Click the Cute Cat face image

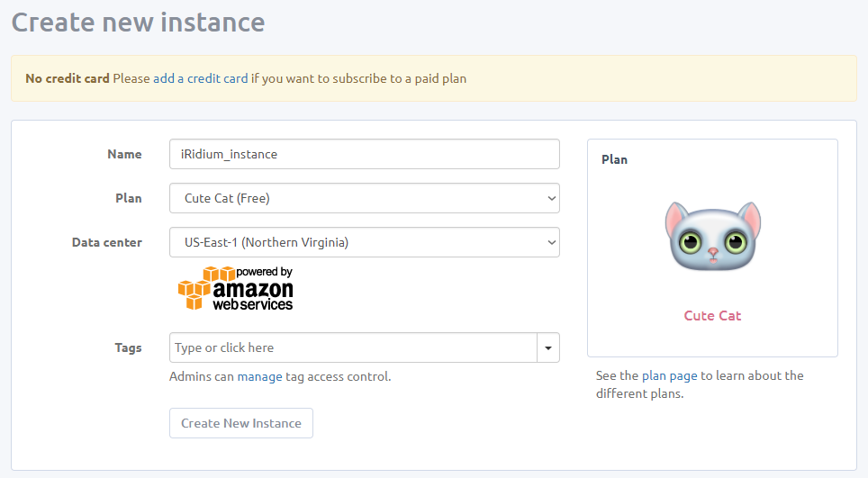click(712, 238)
